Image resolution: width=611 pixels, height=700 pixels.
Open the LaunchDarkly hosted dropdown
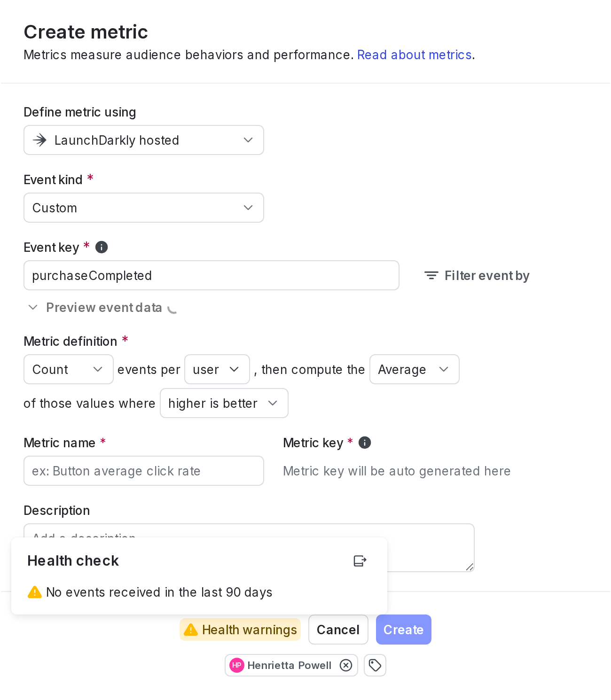point(144,140)
